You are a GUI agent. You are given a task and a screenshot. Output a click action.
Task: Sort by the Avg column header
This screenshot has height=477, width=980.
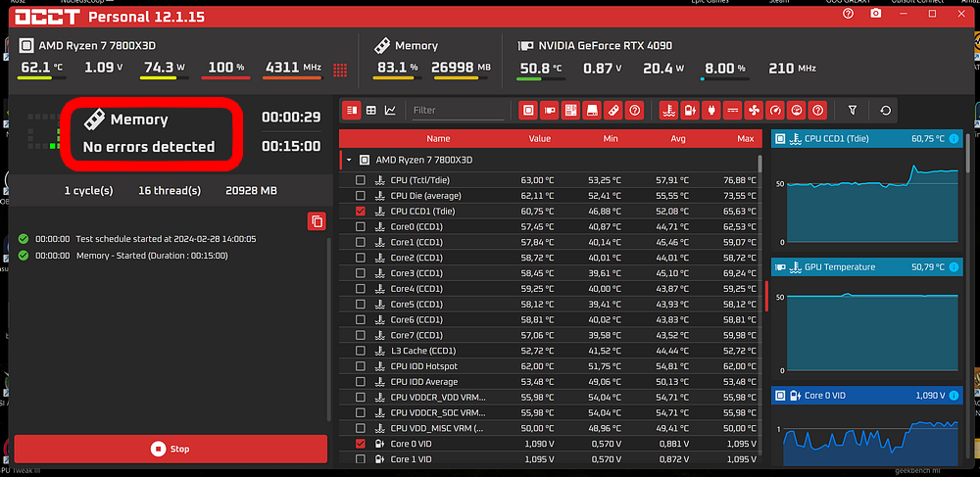point(677,139)
